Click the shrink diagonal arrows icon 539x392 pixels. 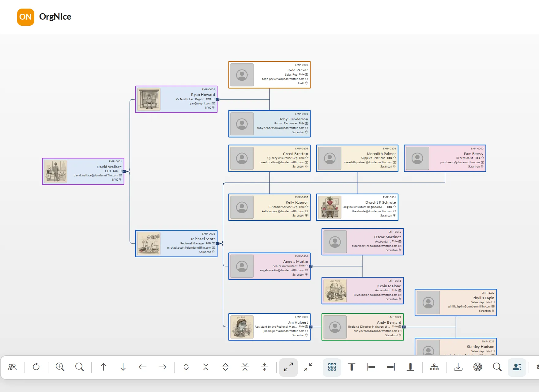pos(308,367)
